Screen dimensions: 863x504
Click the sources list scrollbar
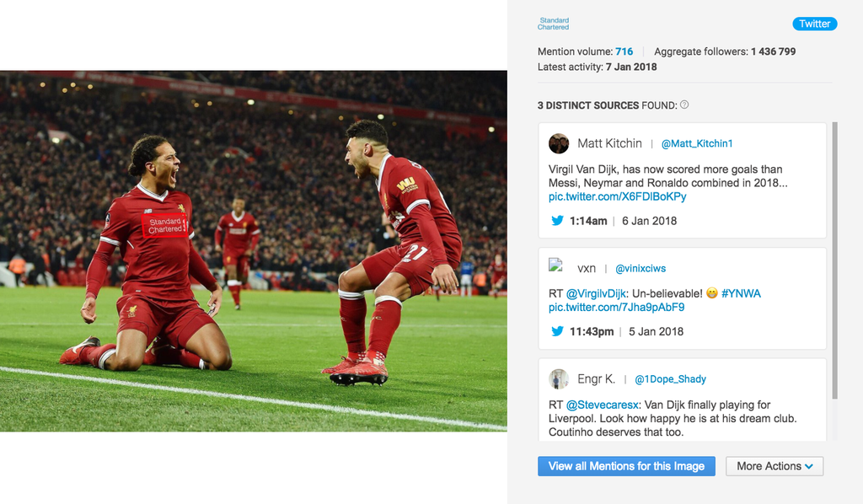[834, 260]
